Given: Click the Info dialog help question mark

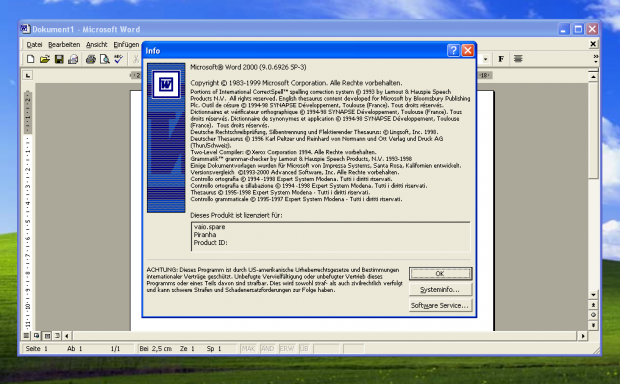Looking at the screenshot, I should pyautogui.click(x=453, y=50).
